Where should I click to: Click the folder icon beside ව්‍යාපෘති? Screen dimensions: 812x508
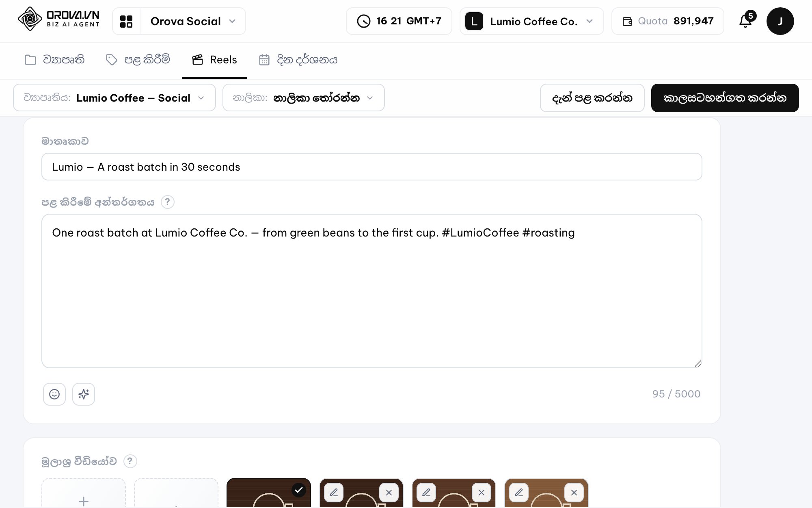coord(30,60)
